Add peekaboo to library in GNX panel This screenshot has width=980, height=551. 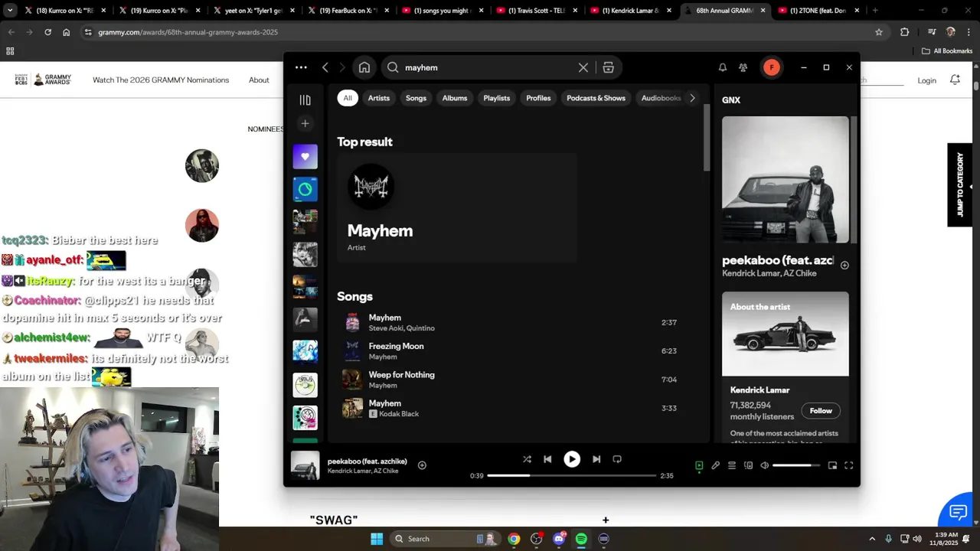point(844,266)
